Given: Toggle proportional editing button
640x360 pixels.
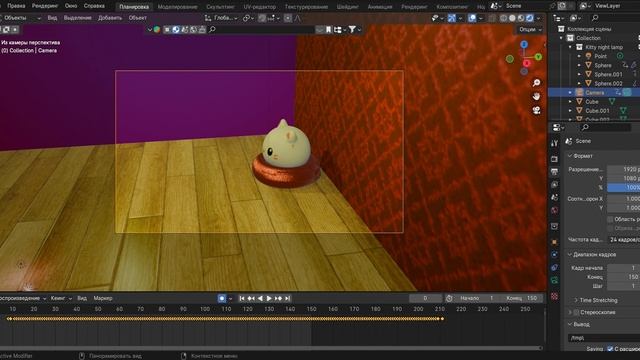Looking at the screenshot, I should point(288,18).
